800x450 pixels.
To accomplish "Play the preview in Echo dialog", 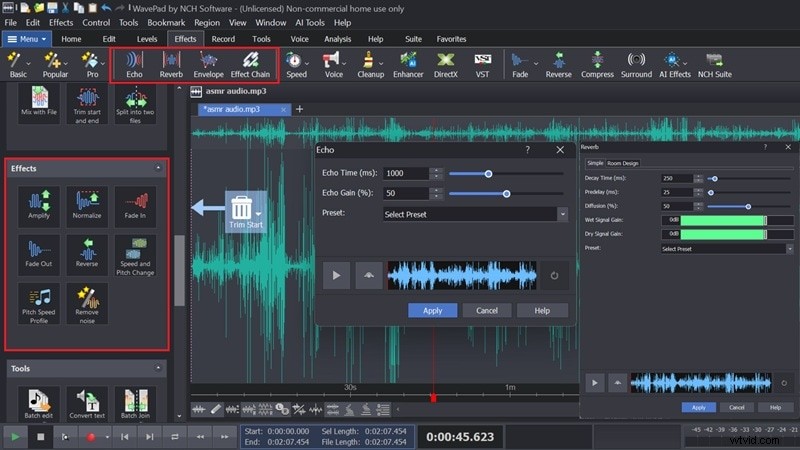I will click(x=336, y=276).
